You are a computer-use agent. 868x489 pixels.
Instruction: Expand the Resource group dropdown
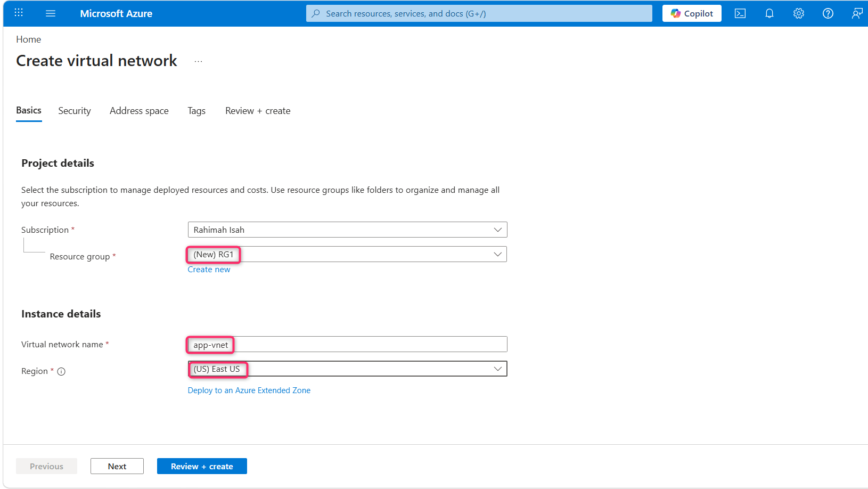coord(347,254)
